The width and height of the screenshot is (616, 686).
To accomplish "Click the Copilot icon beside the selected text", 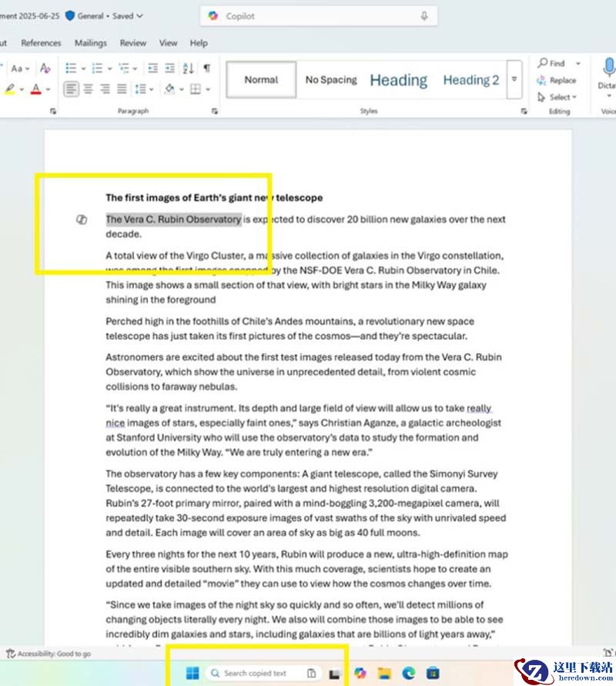I will 80,220.
